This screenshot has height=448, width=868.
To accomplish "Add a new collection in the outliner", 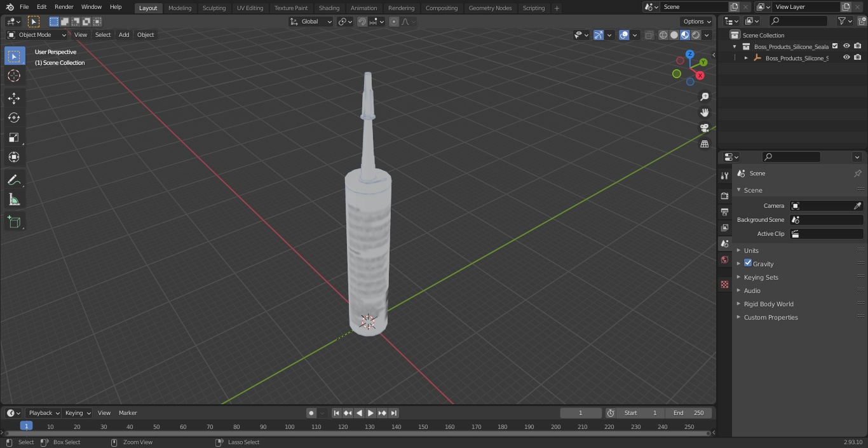I will (x=862, y=21).
